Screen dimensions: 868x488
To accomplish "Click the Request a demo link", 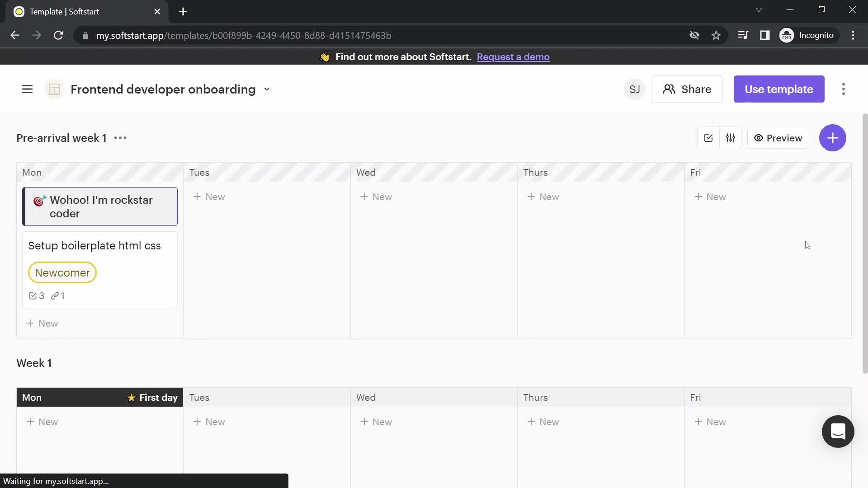I will 513,56.
